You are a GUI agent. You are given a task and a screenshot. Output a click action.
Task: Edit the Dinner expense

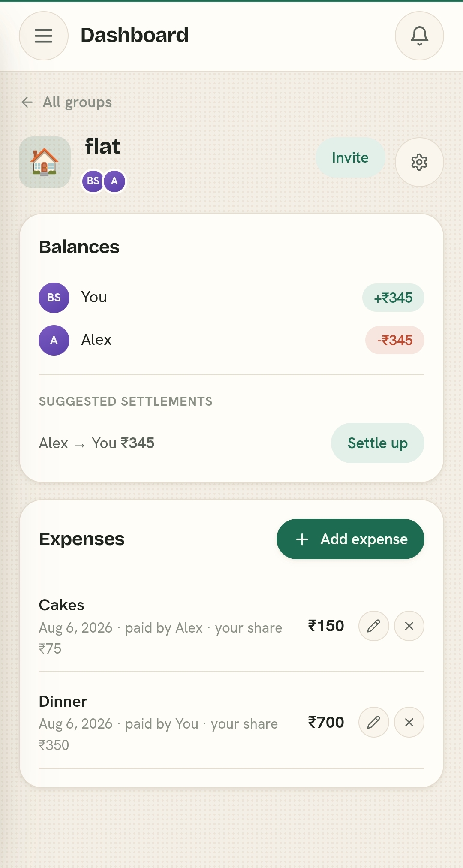pyautogui.click(x=374, y=722)
